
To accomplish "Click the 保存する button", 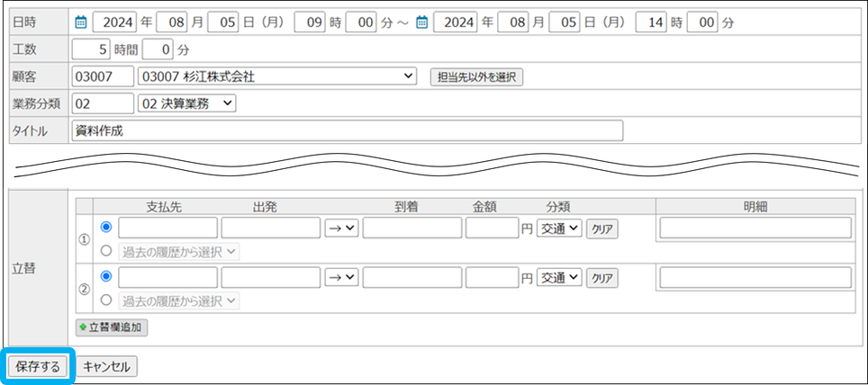I will tap(38, 366).
